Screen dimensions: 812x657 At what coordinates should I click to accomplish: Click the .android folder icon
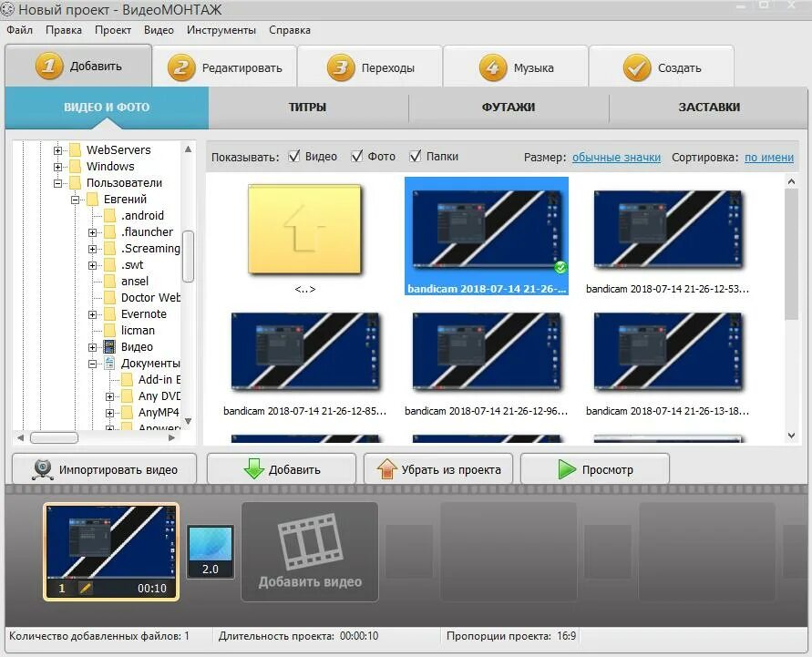click(x=109, y=215)
